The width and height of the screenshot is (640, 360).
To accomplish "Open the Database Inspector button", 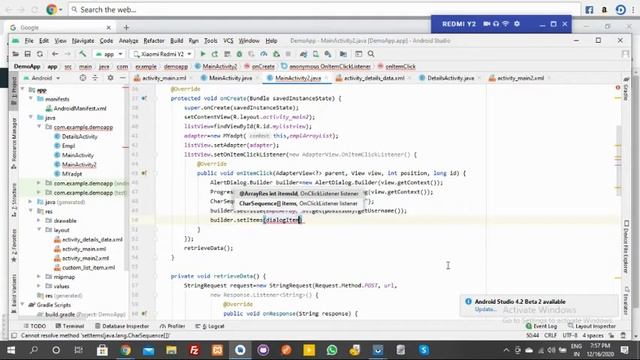I will [x=122, y=326].
